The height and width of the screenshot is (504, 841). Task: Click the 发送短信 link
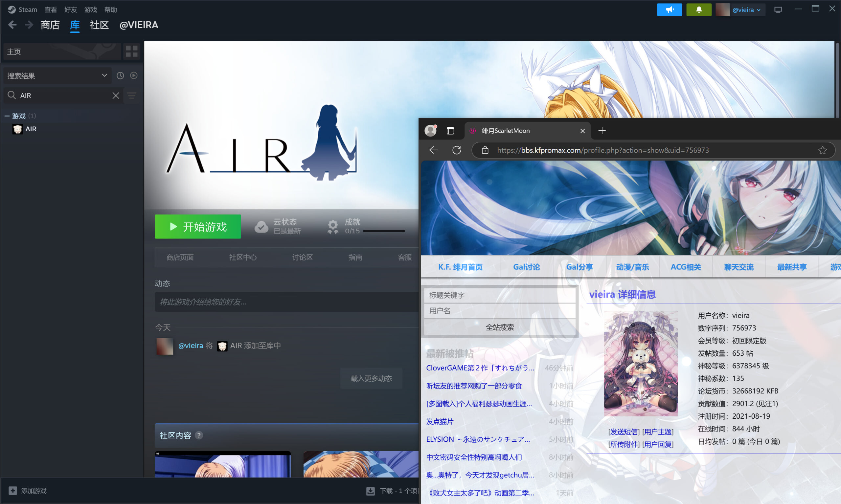[x=624, y=432]
